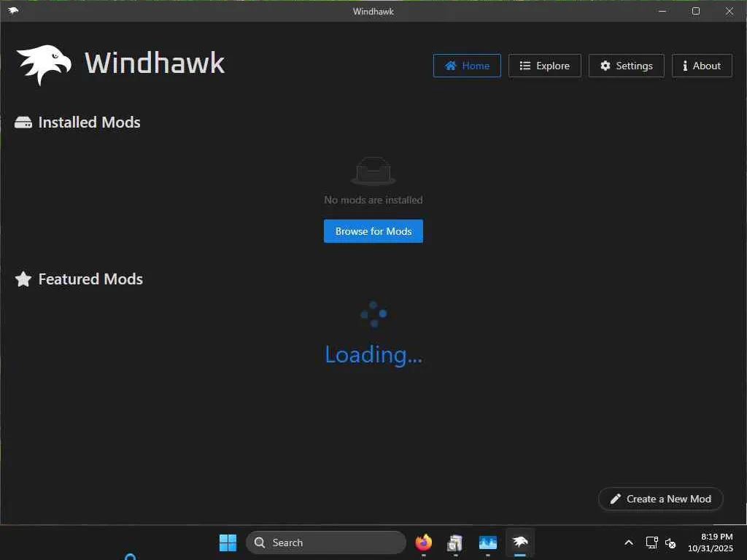Click the muted volume tray icon
The image size is (747, 560).
pos(670,542)
